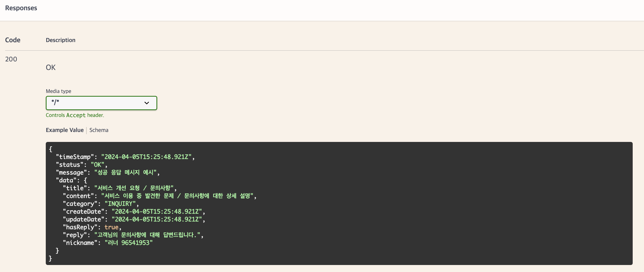The width and height of the screenshot is (644, 272).
Task: Click the hasReply true value
Action: [111, 227]
